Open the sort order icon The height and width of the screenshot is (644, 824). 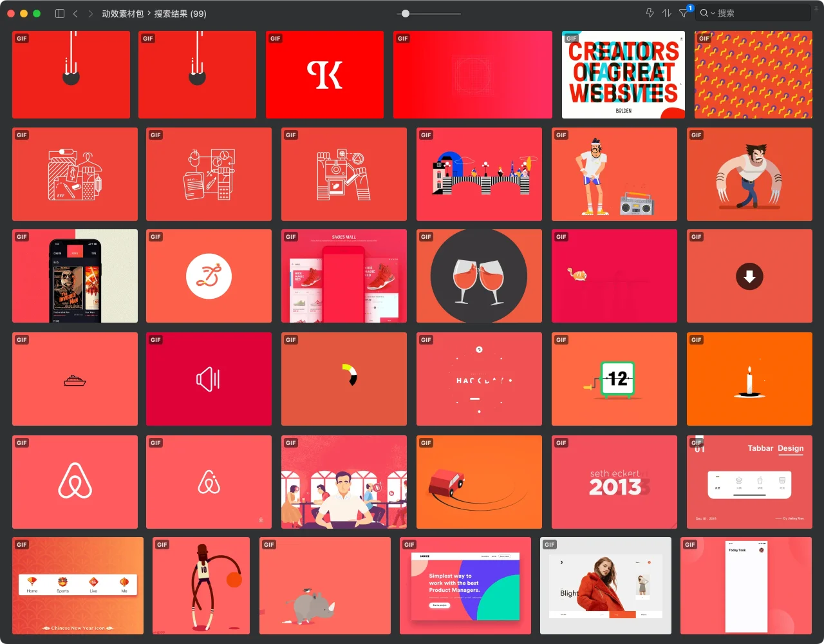pos(667,13)
